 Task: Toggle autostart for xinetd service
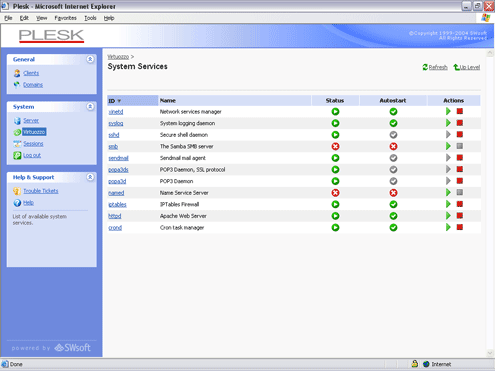[393, 112]
